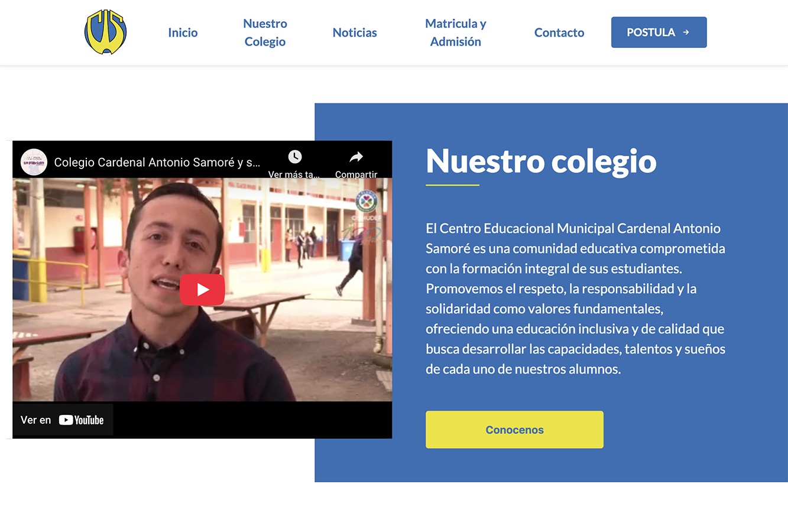Click the 'Compartir' text label
The width and height of the screenshot is (788, 532).
(x=356, y=174)
